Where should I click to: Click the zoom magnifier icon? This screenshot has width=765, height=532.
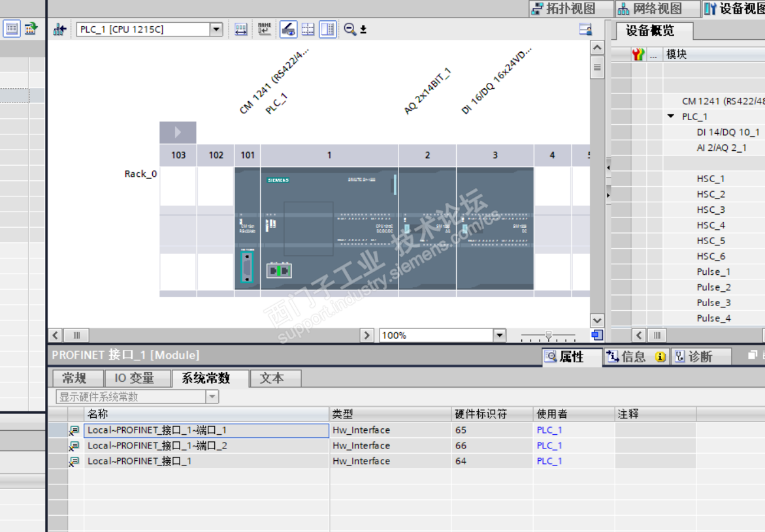[350, 29]
